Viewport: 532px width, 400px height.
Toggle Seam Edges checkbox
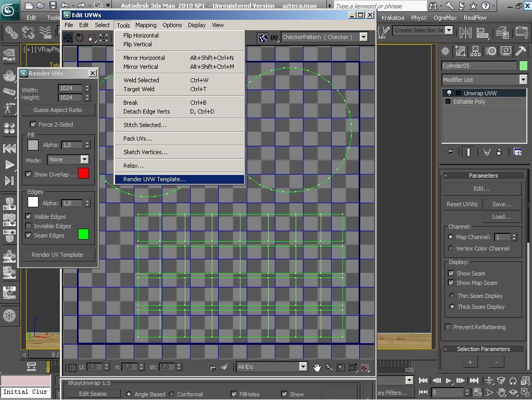(28, 235)
